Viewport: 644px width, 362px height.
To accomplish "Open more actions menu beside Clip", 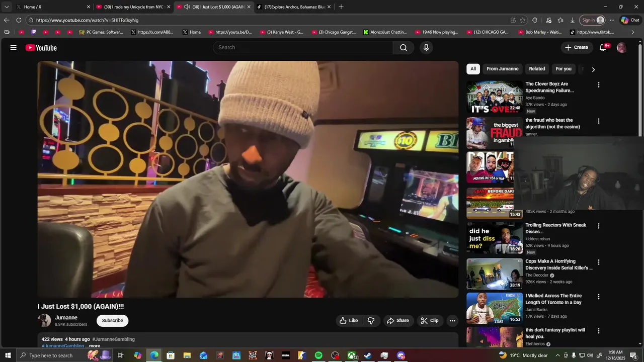I will click(452, 321).
